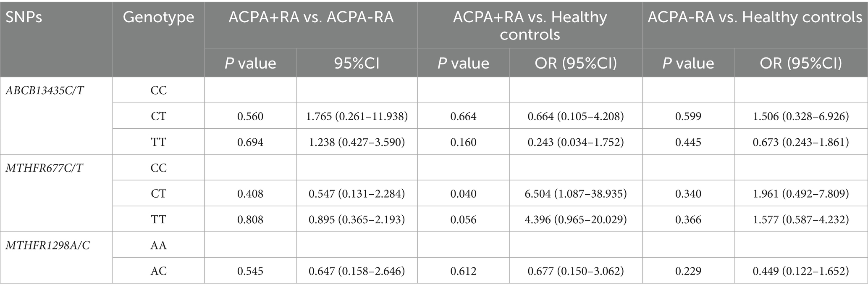
Task: Select the P value 0.040 cell
Action: 463,194
